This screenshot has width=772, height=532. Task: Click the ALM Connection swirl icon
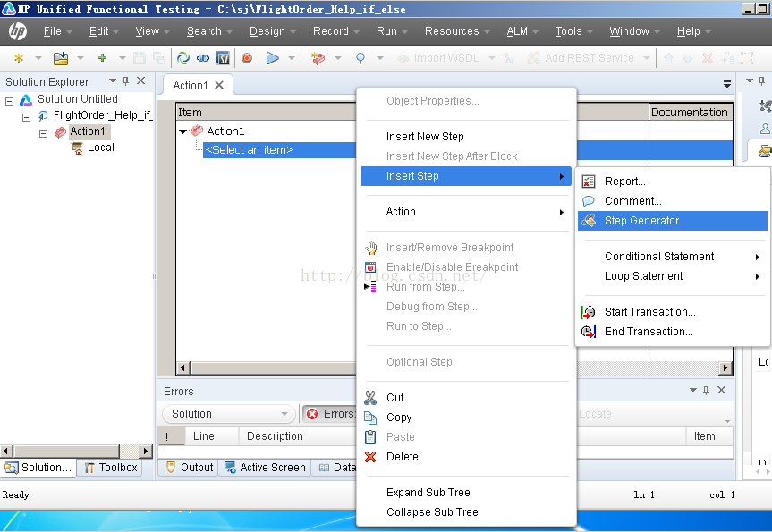(x=183, y=58)
